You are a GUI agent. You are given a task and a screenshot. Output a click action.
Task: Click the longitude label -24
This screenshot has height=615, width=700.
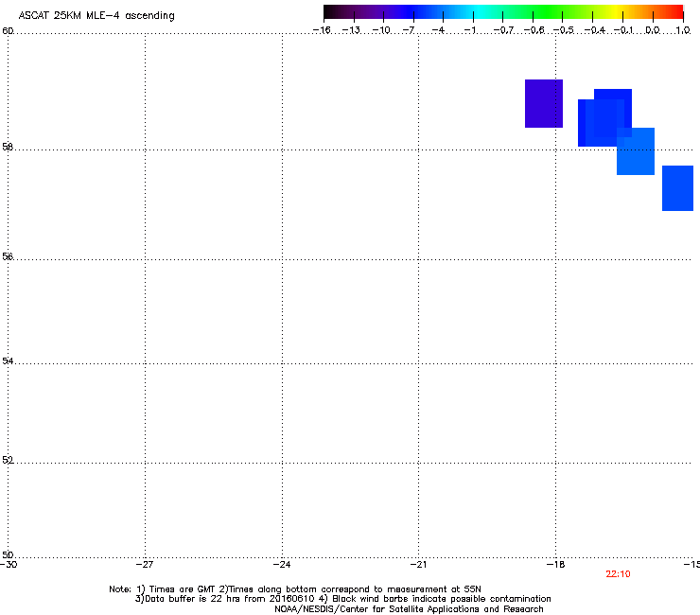tap(282, 565)
